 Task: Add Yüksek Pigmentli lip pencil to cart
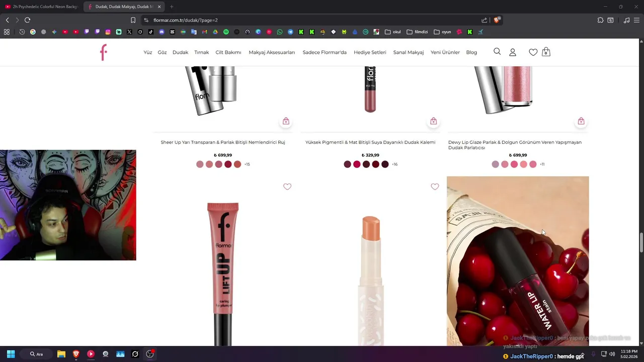pyautogui.click(x=433, y=121)
